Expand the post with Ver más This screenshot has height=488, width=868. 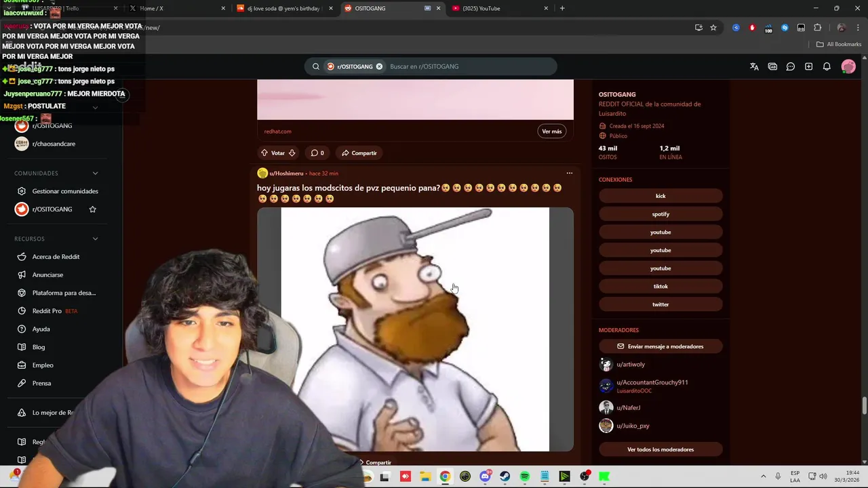click(x=552, y=131)
